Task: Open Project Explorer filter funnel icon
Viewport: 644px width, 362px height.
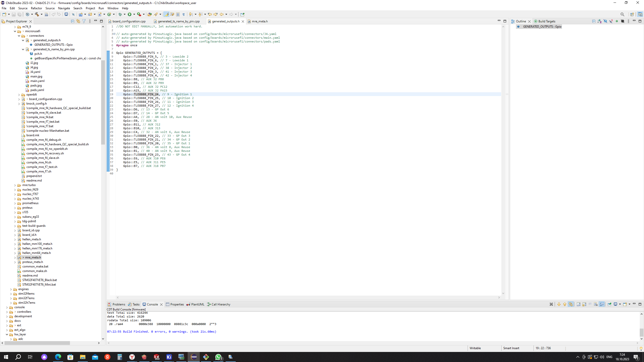Action: point(84,21)
